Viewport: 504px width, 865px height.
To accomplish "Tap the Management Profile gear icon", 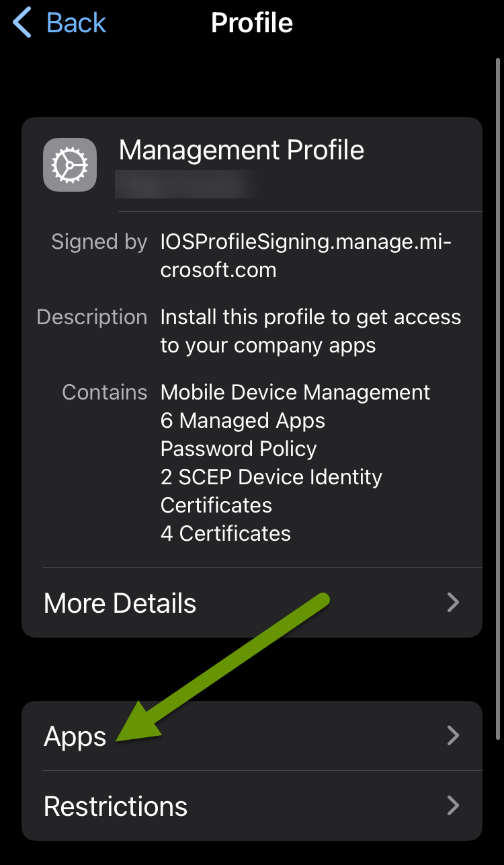I will pos(70,164).
